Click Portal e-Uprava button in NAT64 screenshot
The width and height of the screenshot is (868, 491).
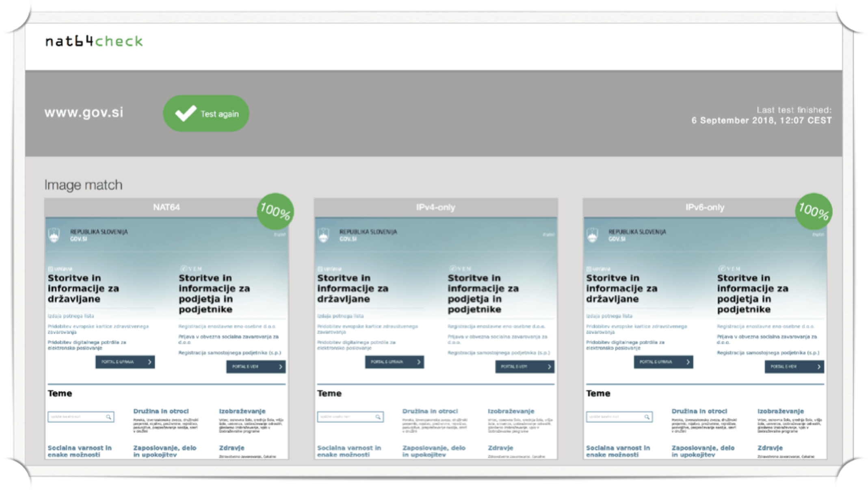[x=125, y=362]
